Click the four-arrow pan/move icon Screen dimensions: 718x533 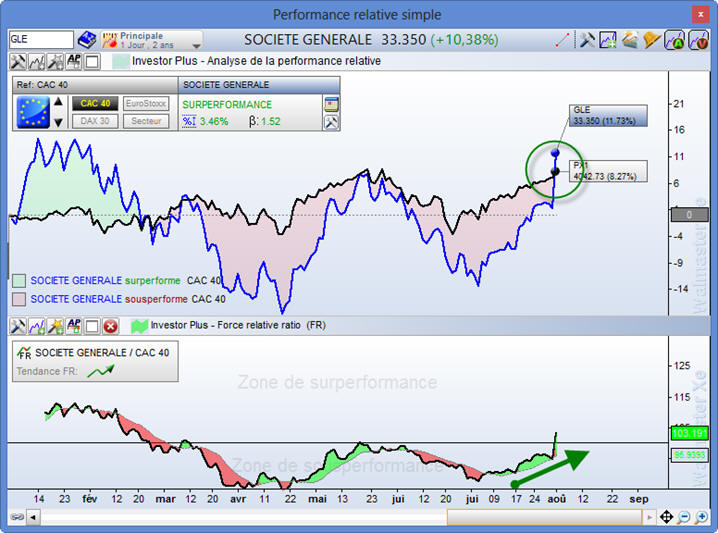pos(666,517)
